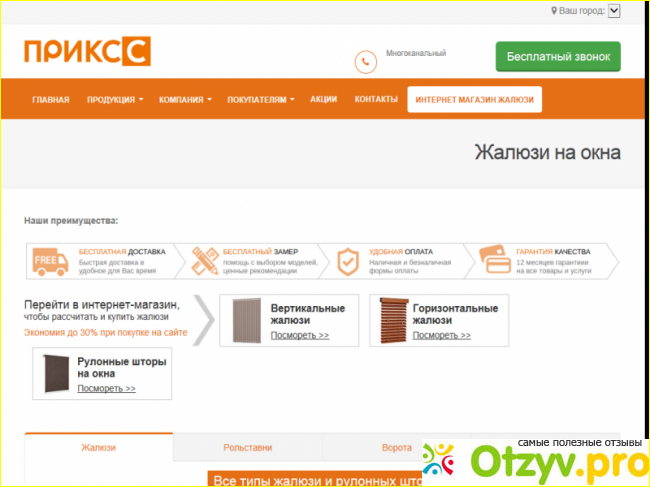Go to the Главная page

50,100
